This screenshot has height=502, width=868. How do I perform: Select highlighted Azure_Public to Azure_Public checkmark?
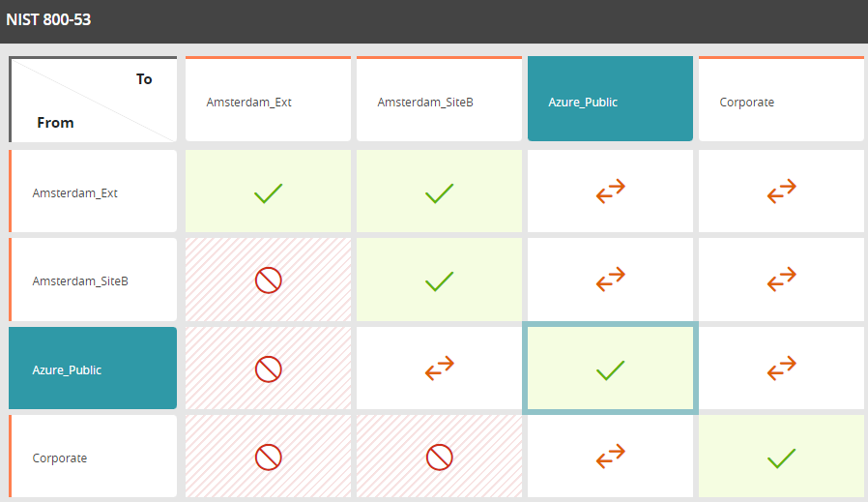coord(610,369)
